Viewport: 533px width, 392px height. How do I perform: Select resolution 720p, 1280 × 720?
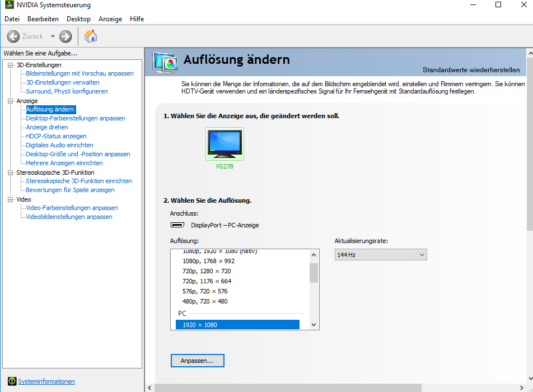click(x=207, y=271)
